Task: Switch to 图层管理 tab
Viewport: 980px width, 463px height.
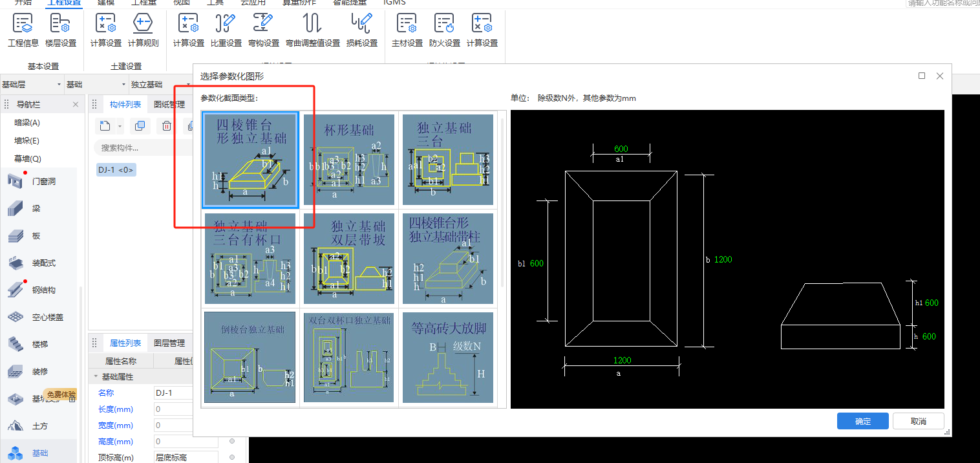Action: 169,343
